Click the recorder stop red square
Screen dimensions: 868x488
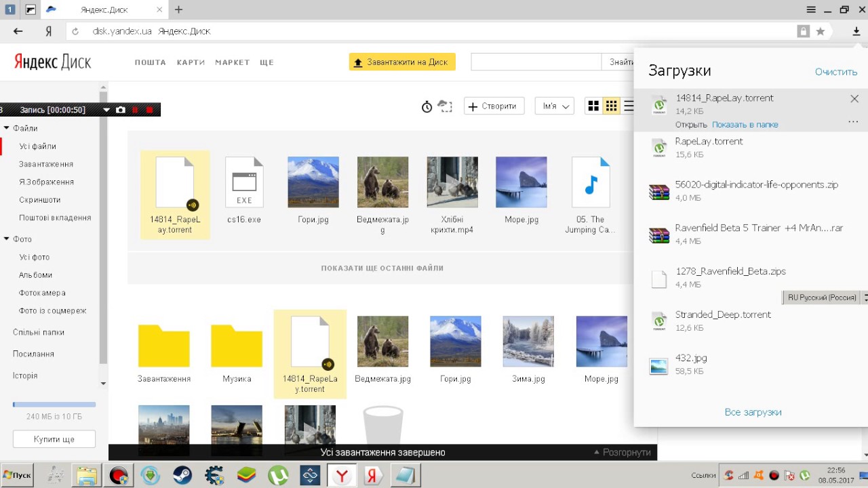(150, 110)
